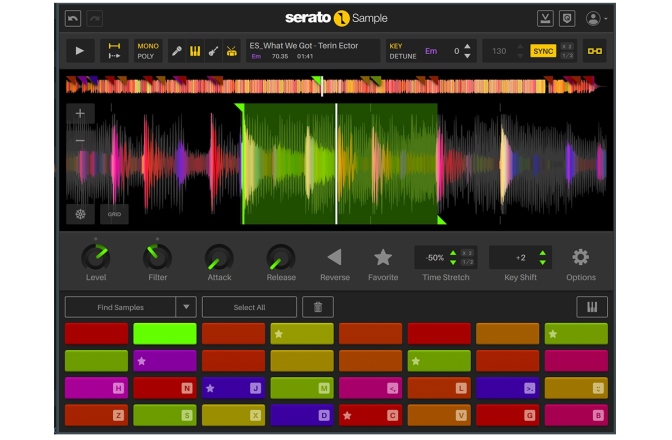Toggle the playback mode arrows icon
672x440 pixels.
114,51
